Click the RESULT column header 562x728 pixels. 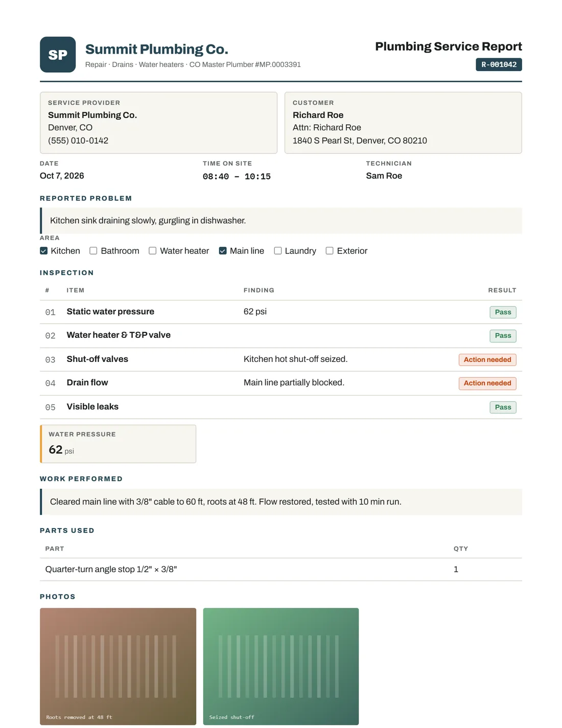pos(502,290)
